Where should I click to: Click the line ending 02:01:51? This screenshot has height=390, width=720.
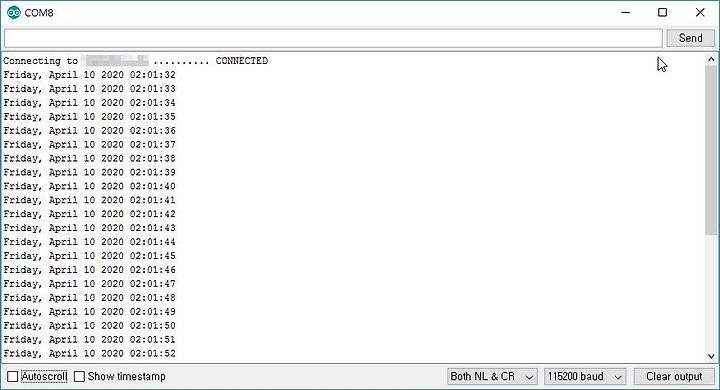tap(90, 339)
